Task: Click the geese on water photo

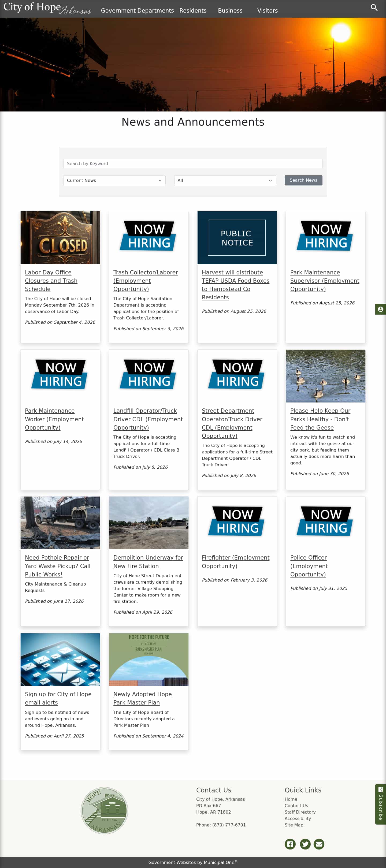Action: click(x=325, y=376)
